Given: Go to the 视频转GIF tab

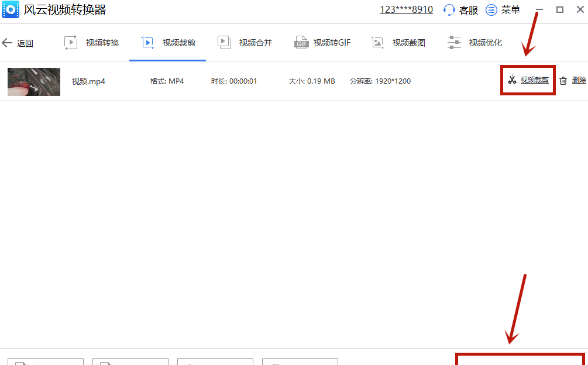Looking at the screenshot, I should tap(322, 43).
